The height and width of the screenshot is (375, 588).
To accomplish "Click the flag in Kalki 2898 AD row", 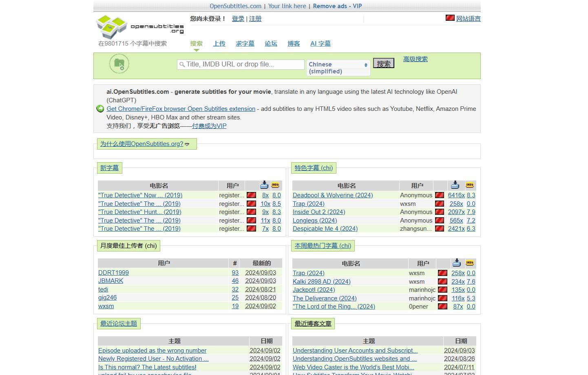I will pyautogui.click(x=442, y=281).
